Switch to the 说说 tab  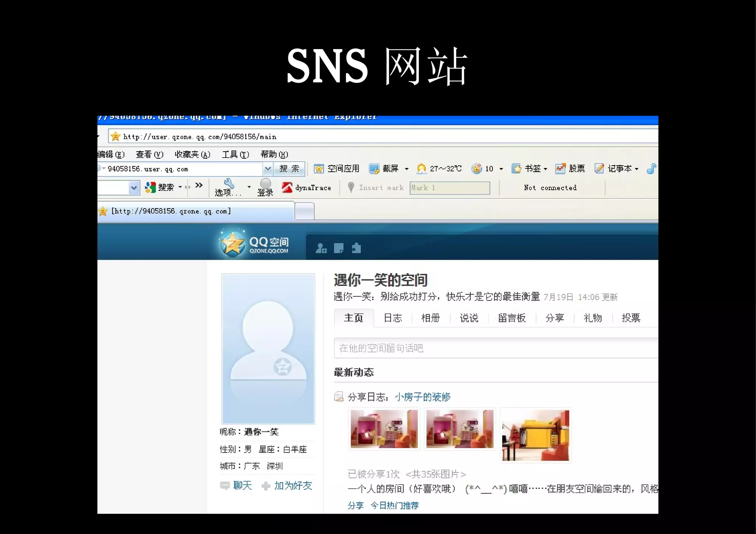[x=469, y=318]
